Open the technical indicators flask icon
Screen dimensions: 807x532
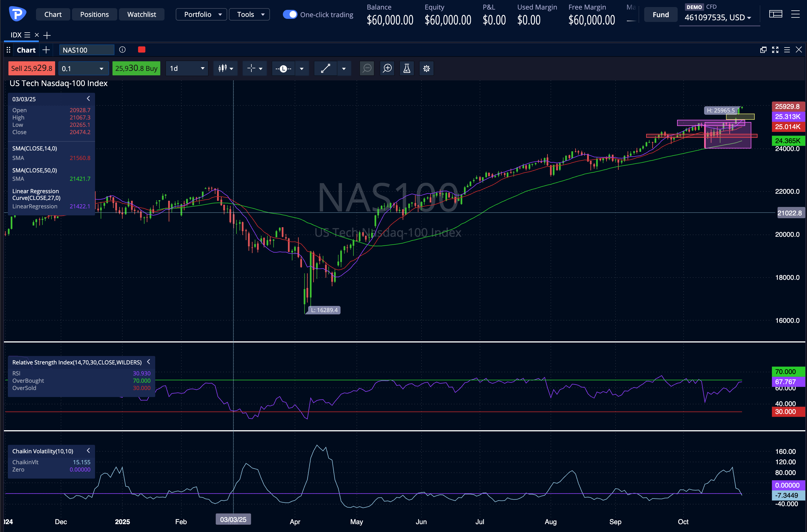pos(406,68)
